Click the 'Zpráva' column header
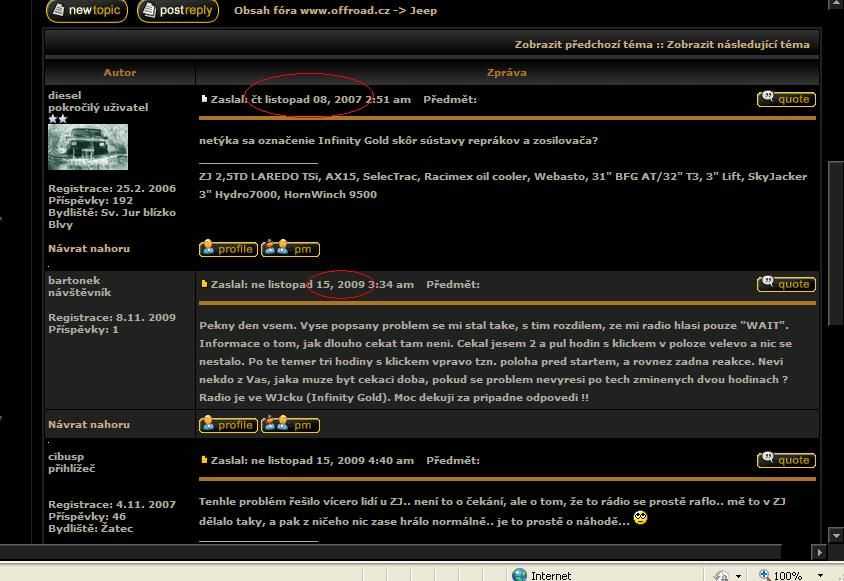The width and height of the screenshot is (844, 581). [x=507, y=72]
